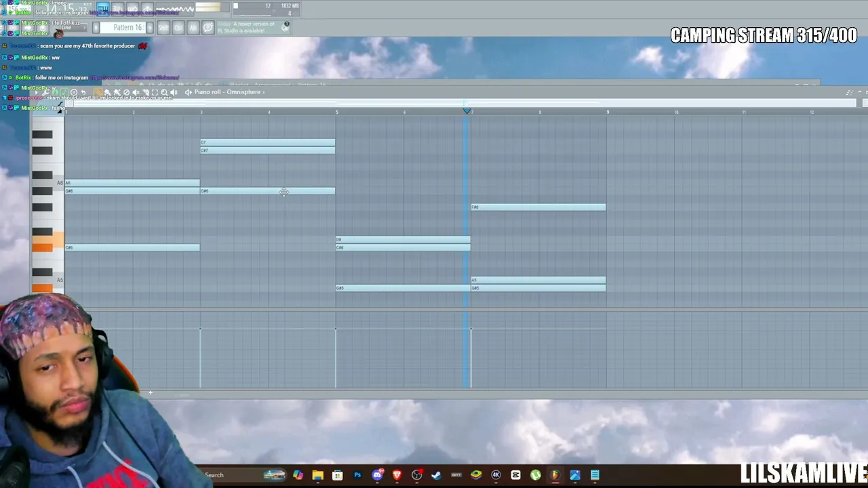
Task: Click the playhead marker on the timeline
Action: [x=467, y=110]
